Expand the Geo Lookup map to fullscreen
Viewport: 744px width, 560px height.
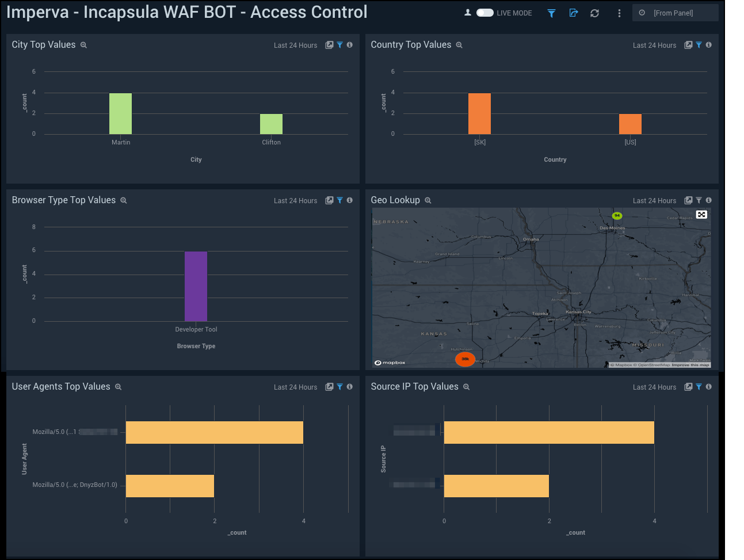(701, 214)
